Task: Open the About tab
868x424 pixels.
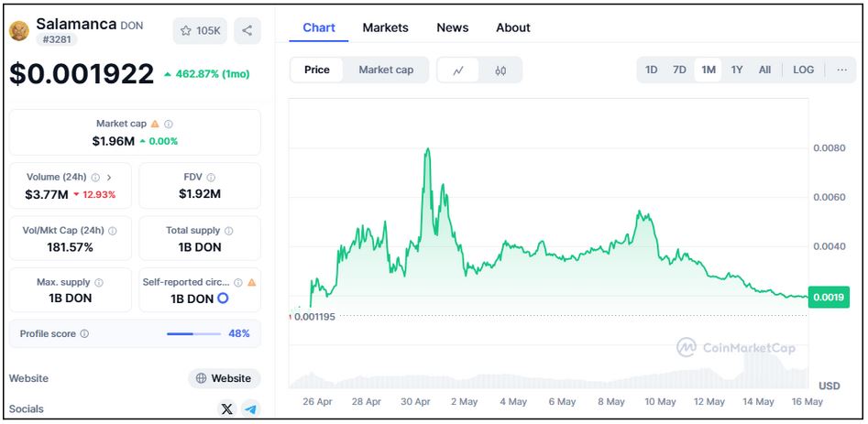Action: tap(513, 27)
